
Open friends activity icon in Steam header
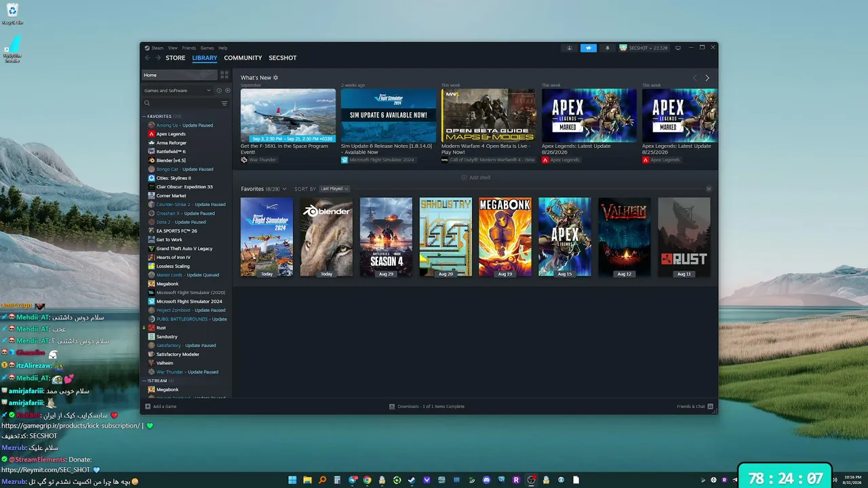570,48
